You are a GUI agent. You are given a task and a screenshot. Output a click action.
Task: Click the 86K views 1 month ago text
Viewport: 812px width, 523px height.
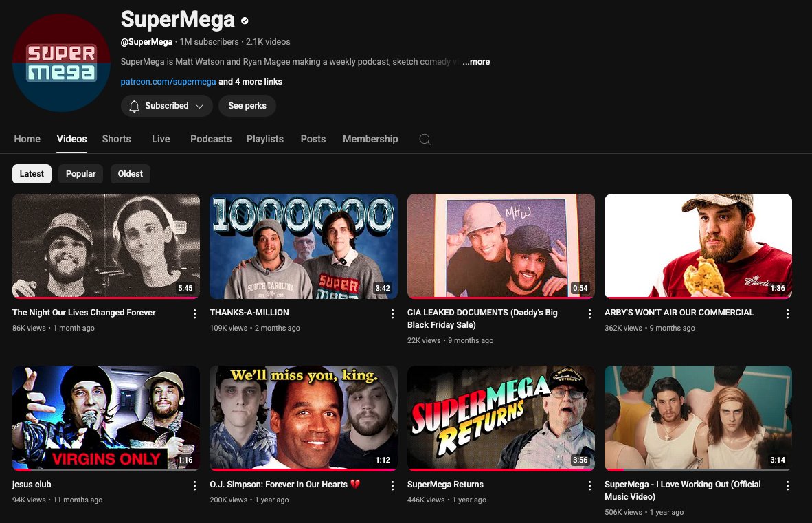click(x=54, y=329)
